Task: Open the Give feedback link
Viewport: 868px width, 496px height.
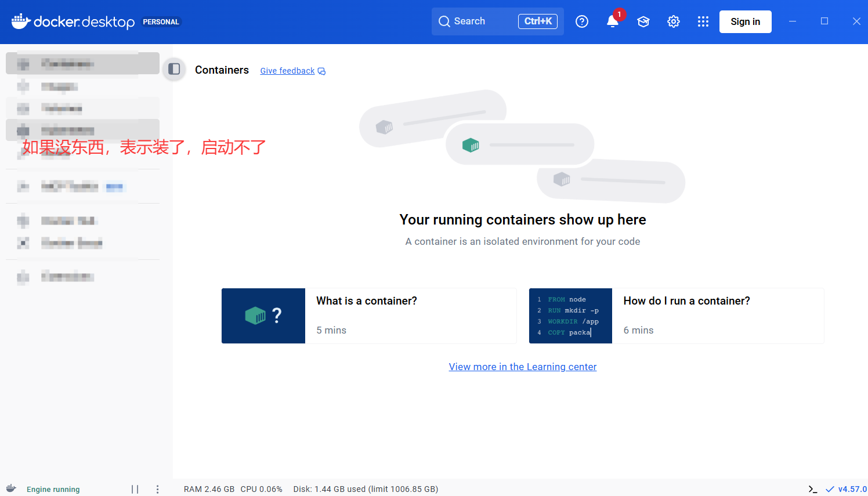Action: tap(287, 71)
